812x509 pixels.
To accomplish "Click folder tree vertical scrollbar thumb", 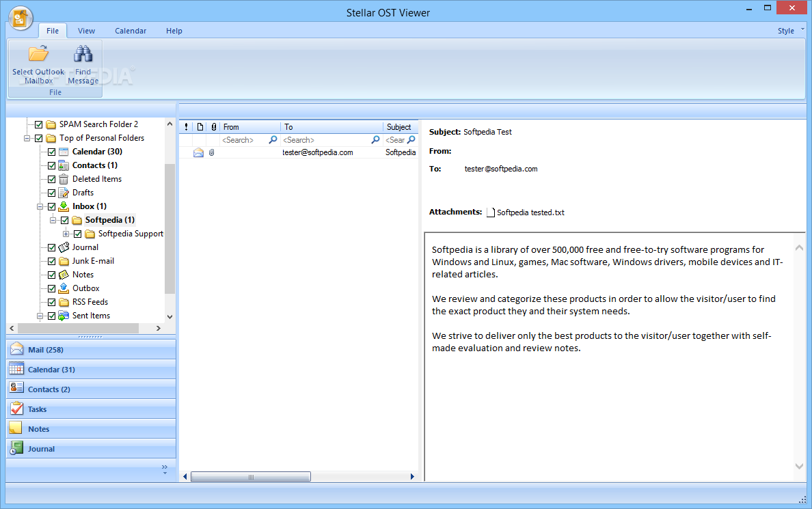I will point(170,229).
